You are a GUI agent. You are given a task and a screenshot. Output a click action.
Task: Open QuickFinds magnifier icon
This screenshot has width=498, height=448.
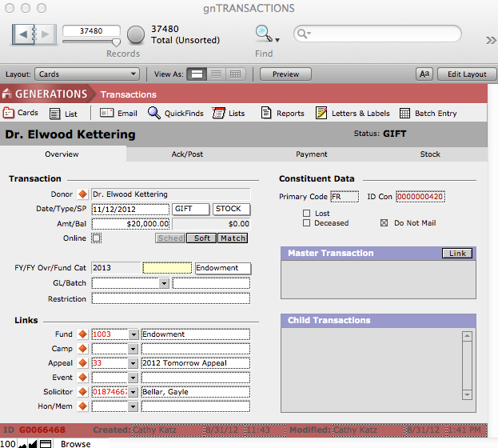(x=154, y=114)
